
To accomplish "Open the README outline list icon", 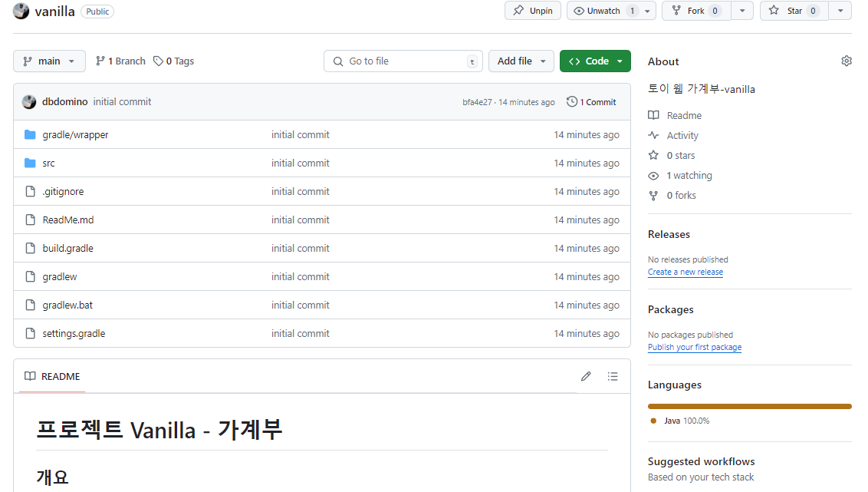I will pos(612,377).
